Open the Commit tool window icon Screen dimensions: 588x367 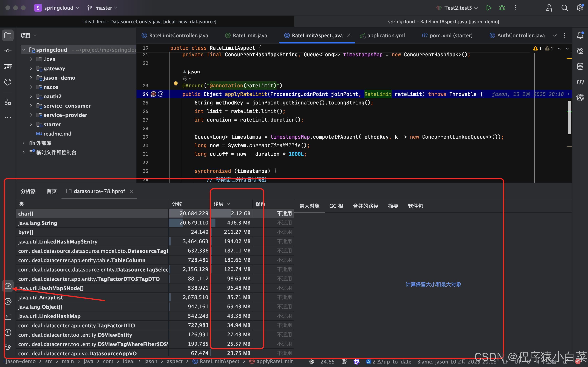click(x=8, y=51)
